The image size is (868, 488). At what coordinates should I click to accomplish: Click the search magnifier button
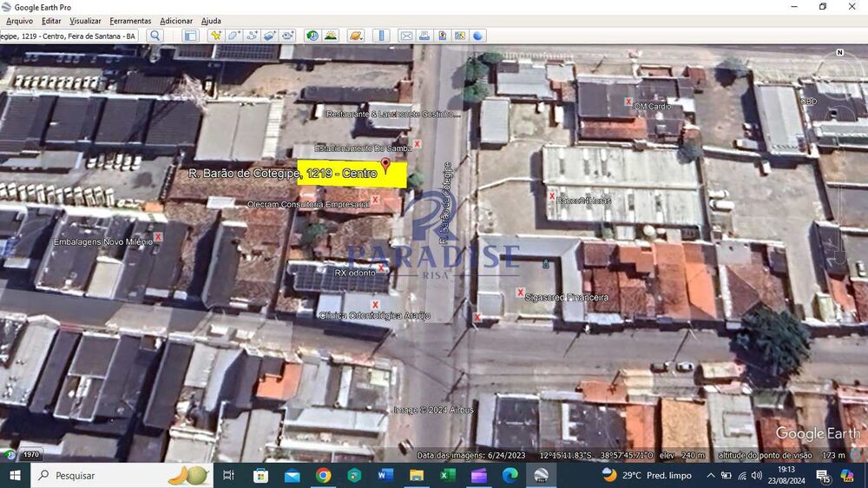pyautogui.click(x=155, y=36)
